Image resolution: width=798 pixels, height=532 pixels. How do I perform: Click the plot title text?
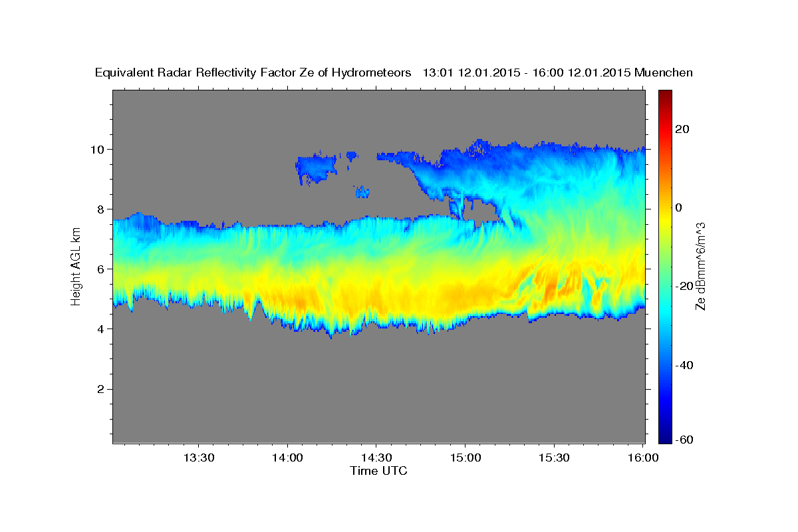[394, 72]
